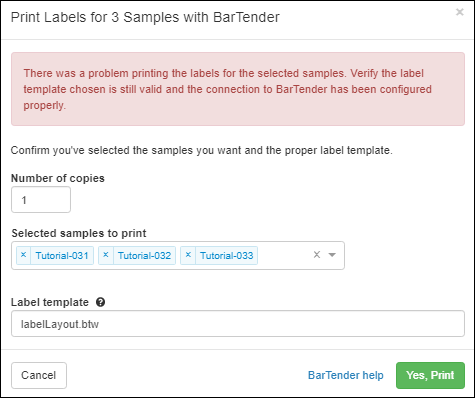Confirm with Yes, Print button
The image size is (475, 398).
click(430, 375)
